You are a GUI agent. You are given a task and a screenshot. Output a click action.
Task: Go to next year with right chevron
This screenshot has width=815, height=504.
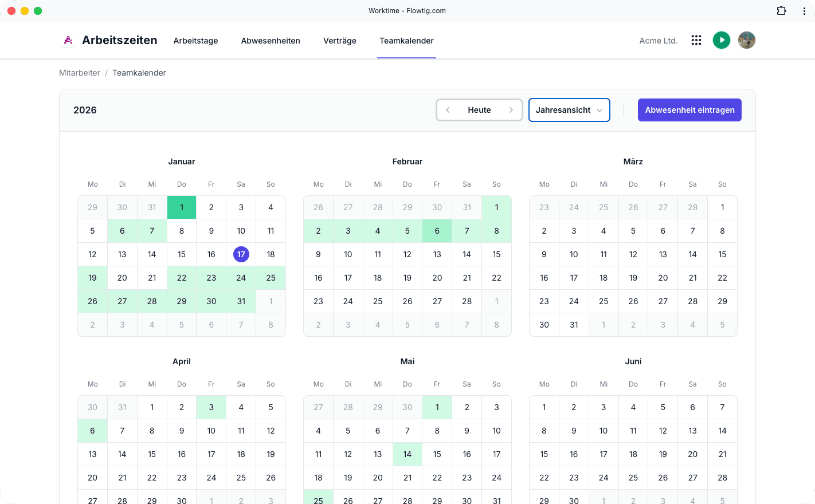click(511, 110)
